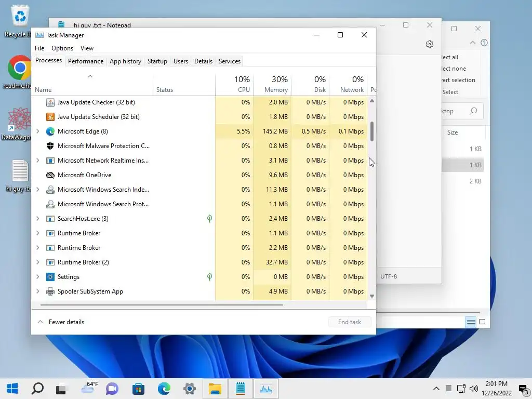Click Fewer details to collapse Task Manager

pyautogui.click(x=61, y=322)
